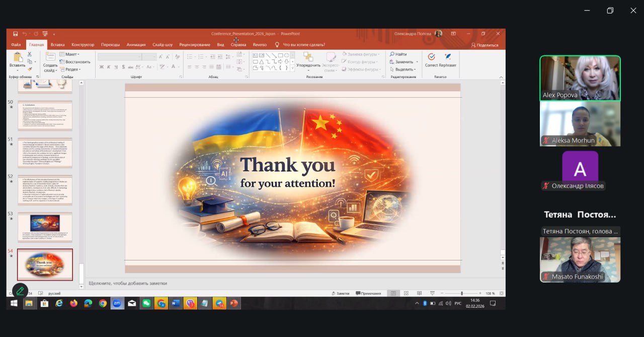Toggle the Заметки notes pane
Image resolution: width=644 pixels, height=337 pixels.
point(340,293)
